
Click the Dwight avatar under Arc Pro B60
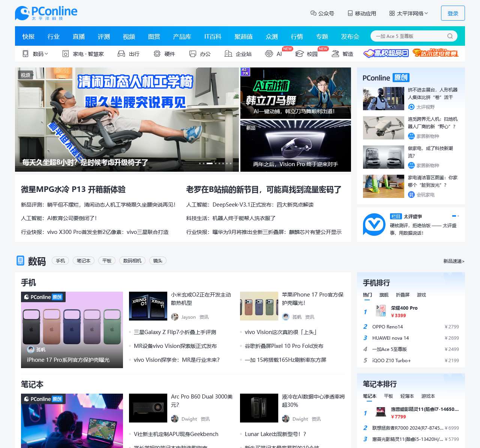pos(175,419)
